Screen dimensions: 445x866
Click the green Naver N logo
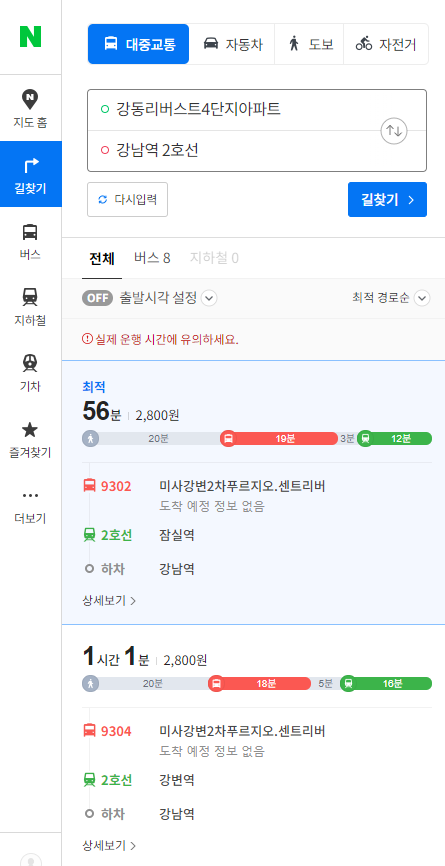pos(30,36)
